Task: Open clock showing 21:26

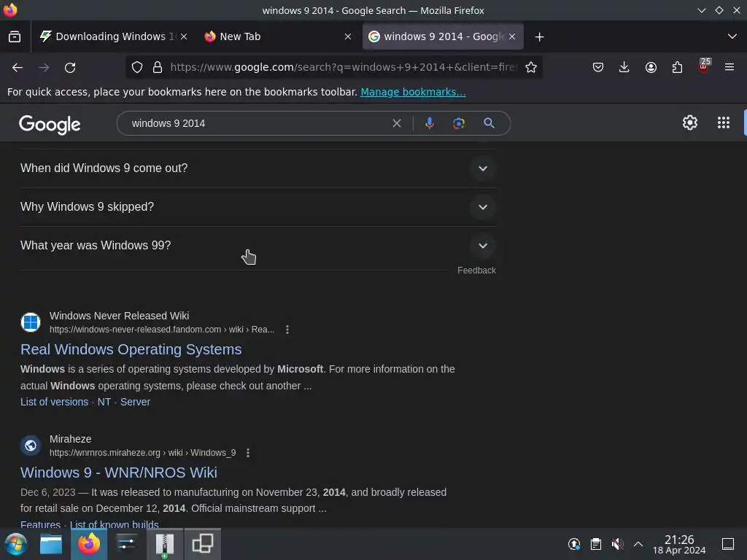Action: tap(679, 544)
